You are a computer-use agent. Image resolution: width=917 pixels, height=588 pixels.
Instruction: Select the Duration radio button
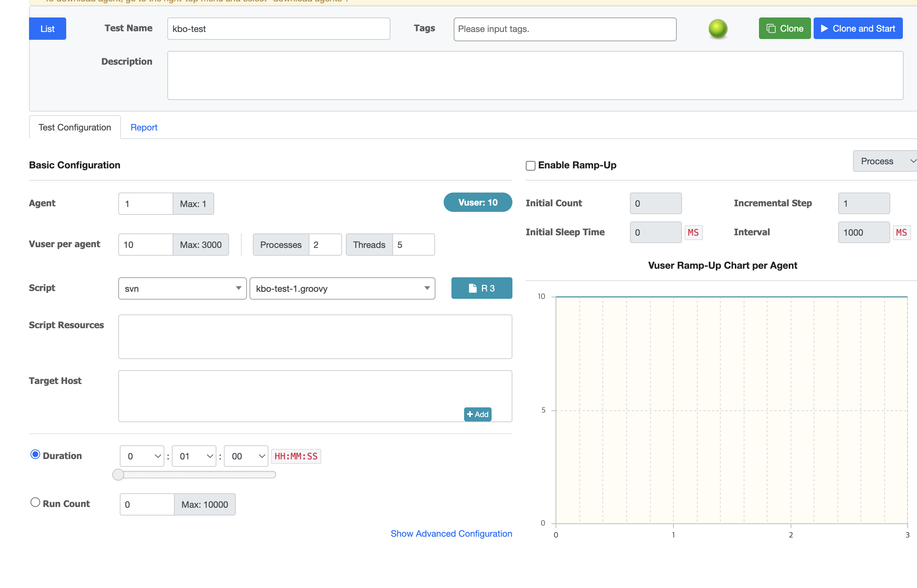pyautogui.click(x=35, y=454)
